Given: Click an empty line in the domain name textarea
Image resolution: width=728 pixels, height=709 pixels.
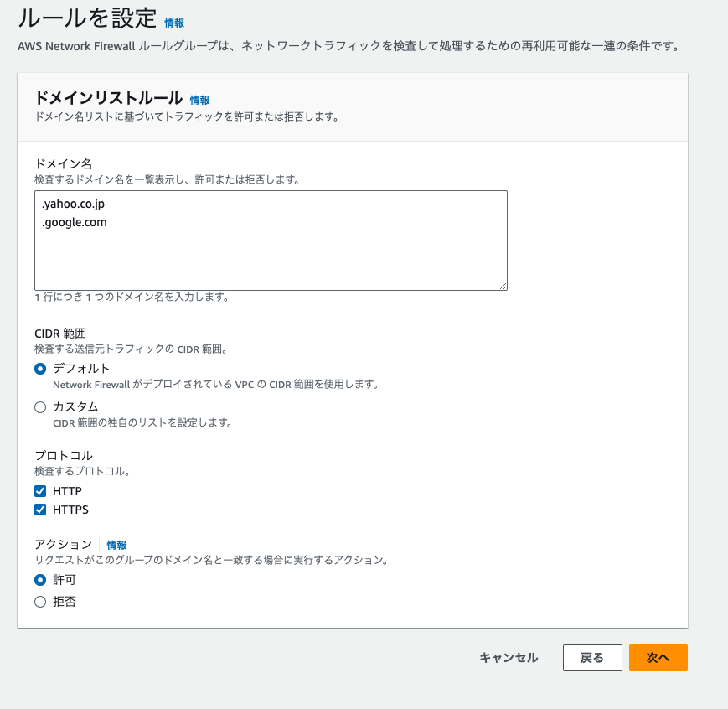Looking at the screenshot, I should click(271, 260).
